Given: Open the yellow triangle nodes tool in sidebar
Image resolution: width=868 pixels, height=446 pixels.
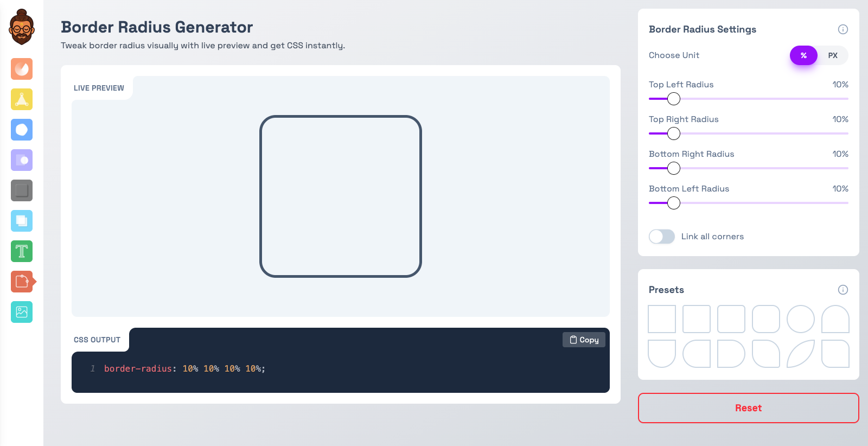Looking at the screenshot, I should [x=22, y=99].
